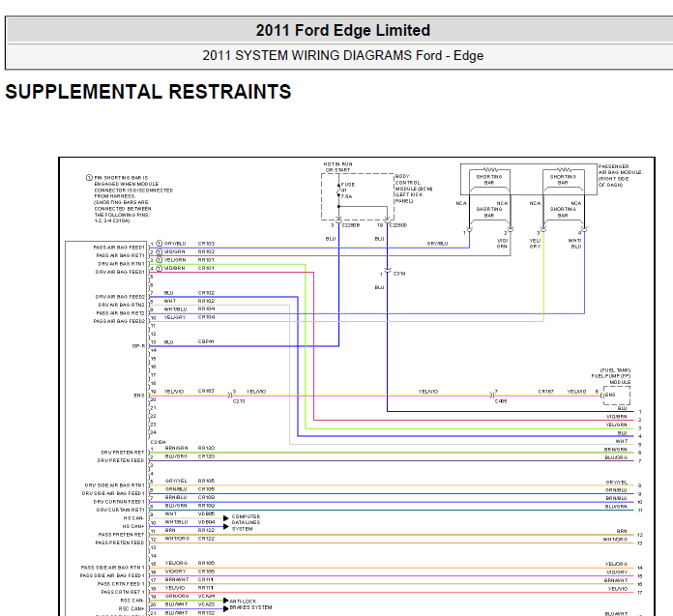Click circuit code 'CR111'

tap(206, 579)
